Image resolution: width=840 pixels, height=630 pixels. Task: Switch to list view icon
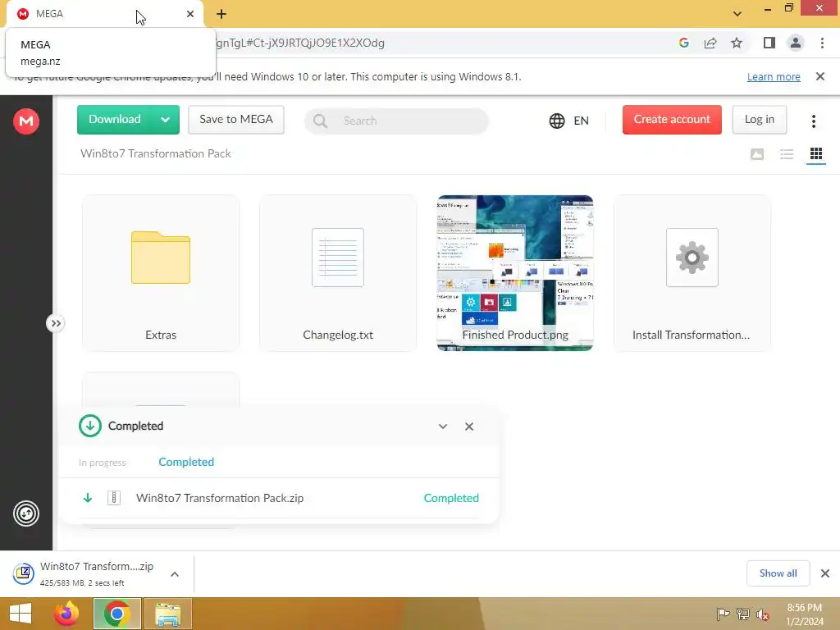point(787,154)
